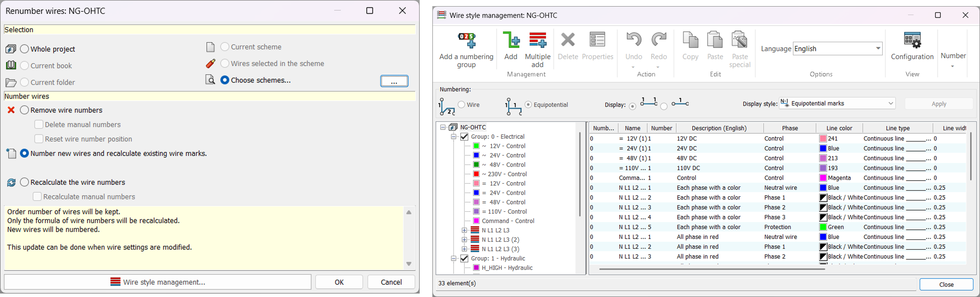980x297 pixels.
Task: Click the Description (English) column header
Action: tap(719, 128)
